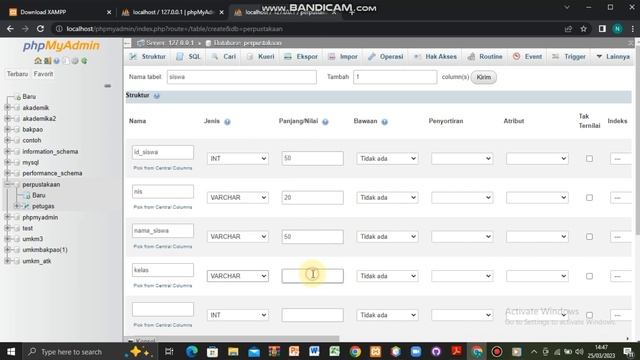Click Pick from Central Columns under kelas
Viewport: 640px width, 360px height.
(162, 286)
